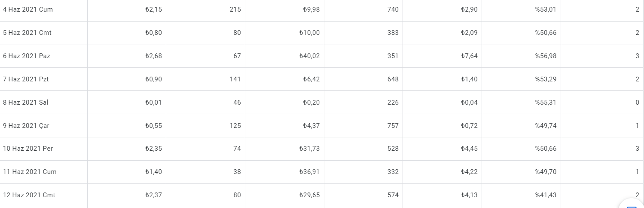Select the cell showing 757
Viewport: 644px width, 208px height.
(x=363, y=126)
